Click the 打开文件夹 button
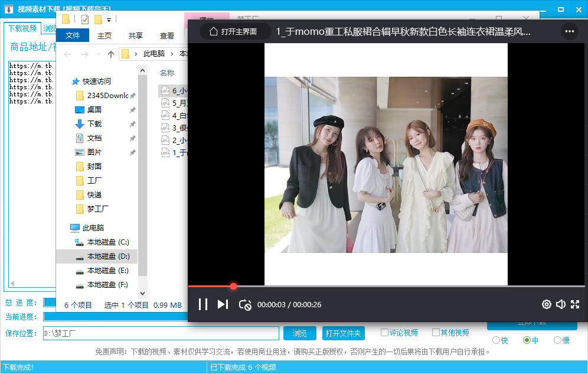Viewport: 588px width, 374px height. pos(344,333)
